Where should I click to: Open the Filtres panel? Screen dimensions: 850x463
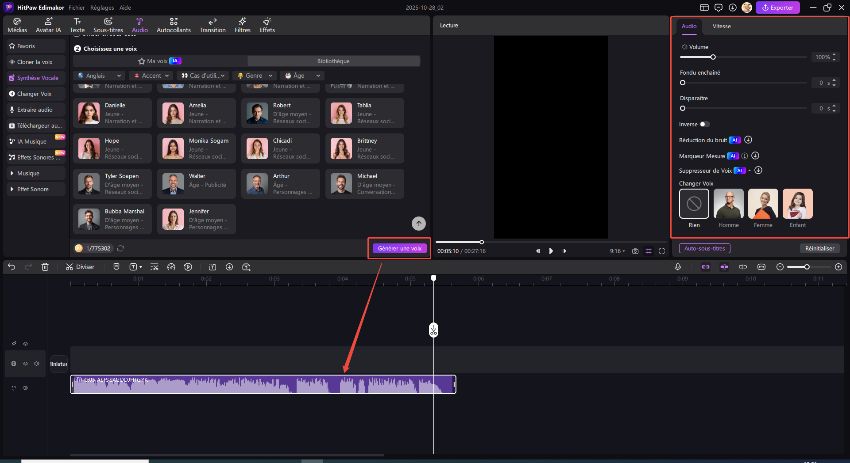tap(242, 23)
